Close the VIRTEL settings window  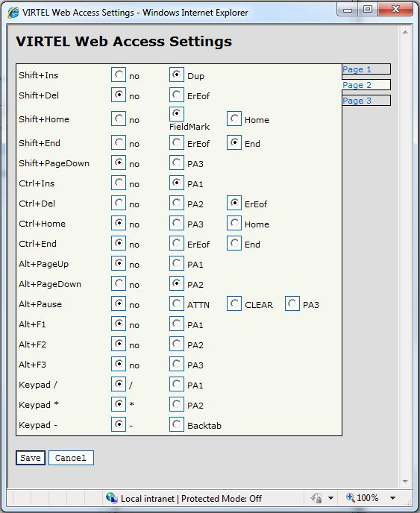pyautogui.click(x=395, y=9)
